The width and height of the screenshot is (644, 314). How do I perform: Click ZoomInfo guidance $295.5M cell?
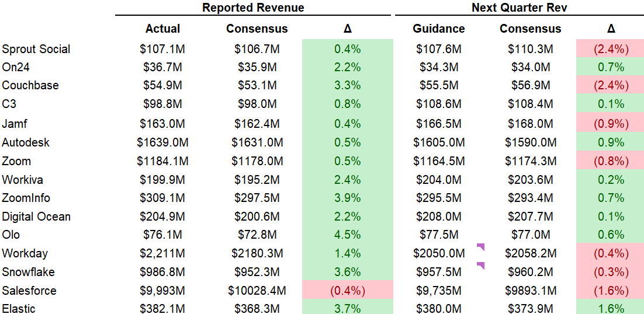439,198
